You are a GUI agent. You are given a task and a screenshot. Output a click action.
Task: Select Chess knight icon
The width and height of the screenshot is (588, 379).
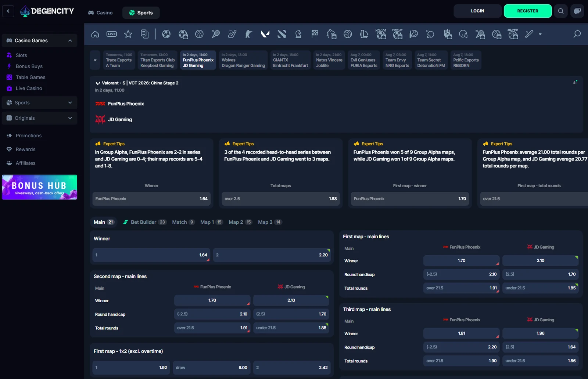298,34
